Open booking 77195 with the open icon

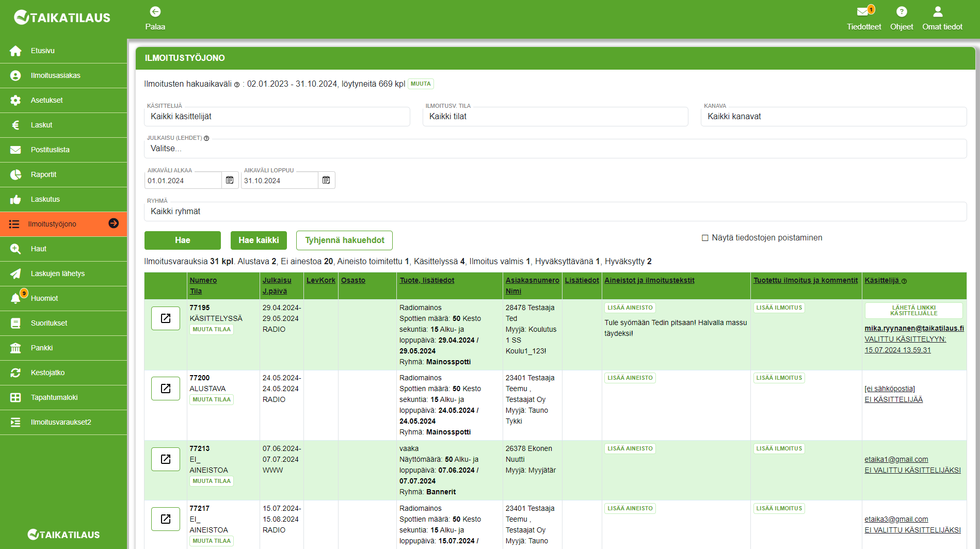click(166, 318)
